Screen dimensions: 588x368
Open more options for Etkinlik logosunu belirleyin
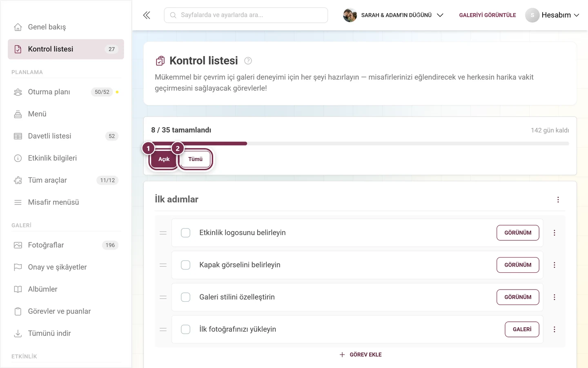555,233
